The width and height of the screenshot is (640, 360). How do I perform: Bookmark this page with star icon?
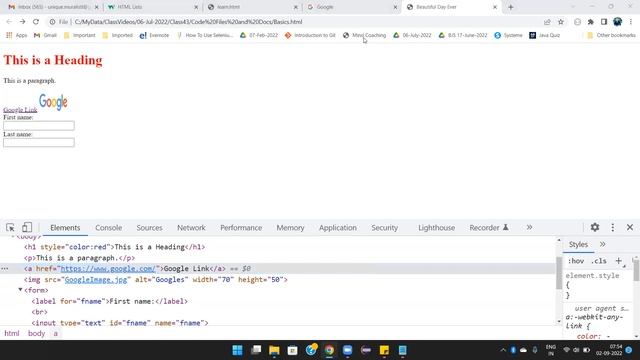(561, 22)
